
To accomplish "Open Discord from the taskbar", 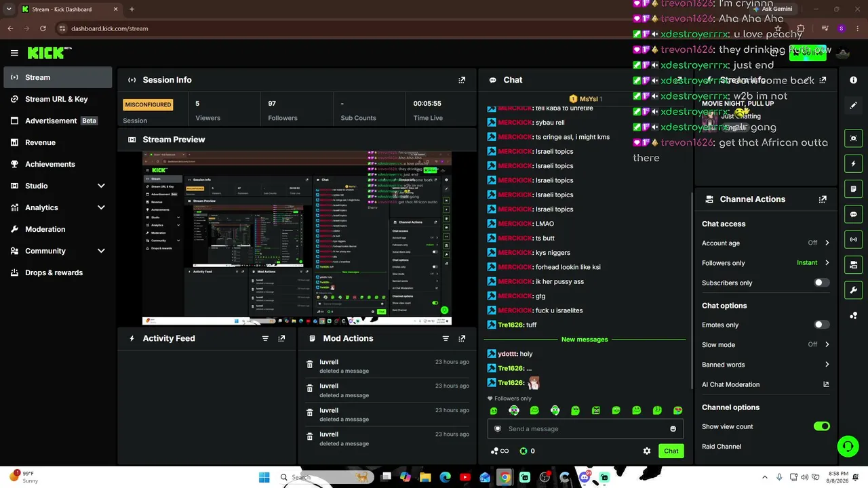I will 585,477.
